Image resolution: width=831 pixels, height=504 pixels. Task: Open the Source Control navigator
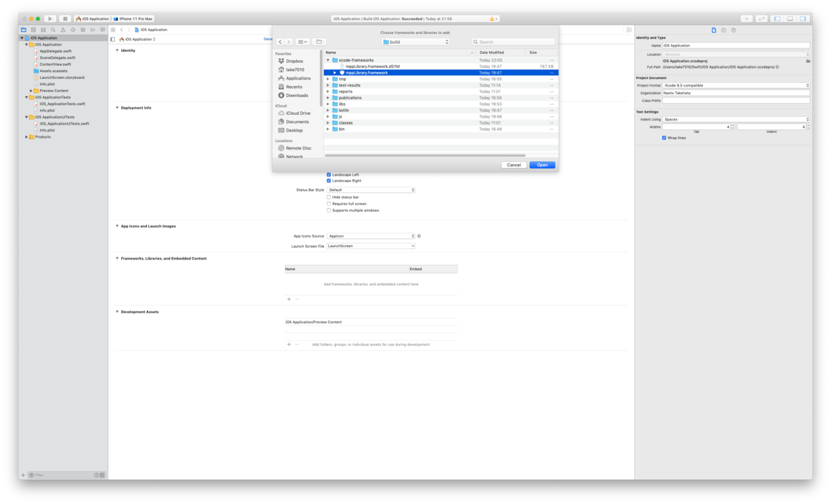(33, 30)
